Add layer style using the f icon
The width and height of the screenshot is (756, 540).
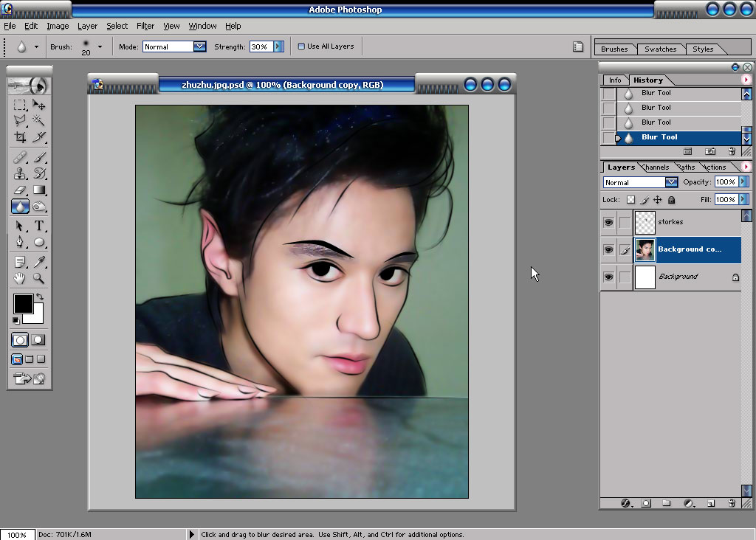[x=626, y=503]
